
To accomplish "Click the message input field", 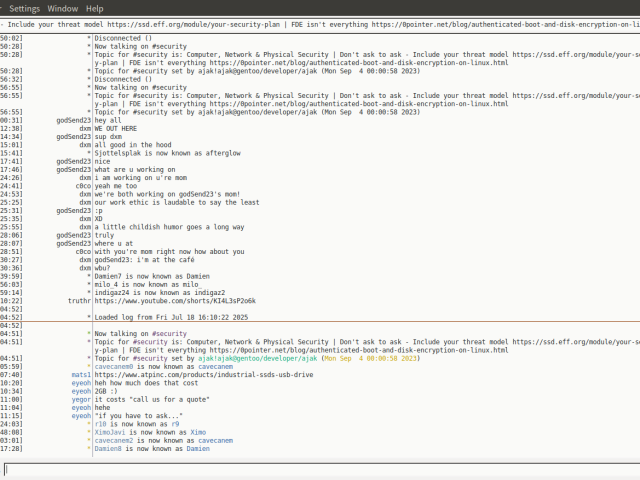I will click(x=322, y=469).
